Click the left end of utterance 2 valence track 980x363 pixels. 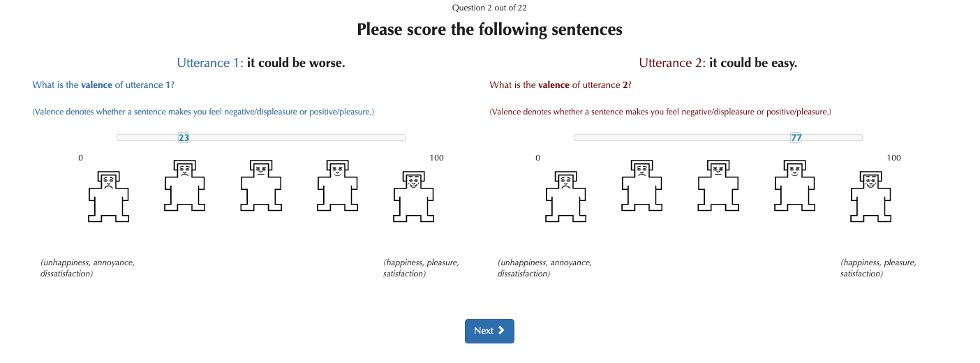coord(577,138)
